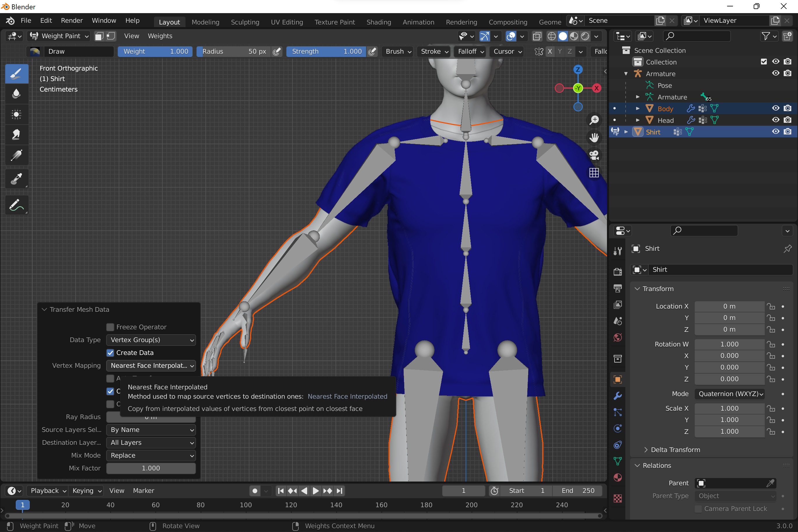Click the Shirt layer in the outliner

(x=653, y=132)
